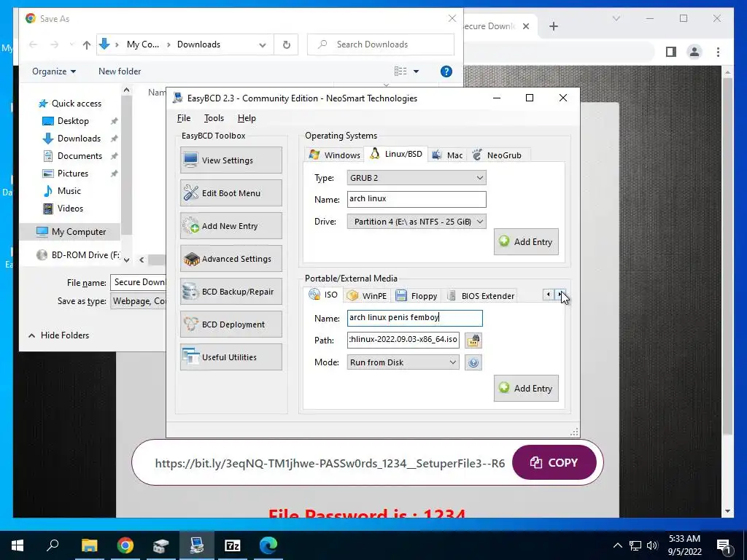Open Edit Boot Menu section
The width and height of the screenshot is (747, 560).
coord(231,192)
